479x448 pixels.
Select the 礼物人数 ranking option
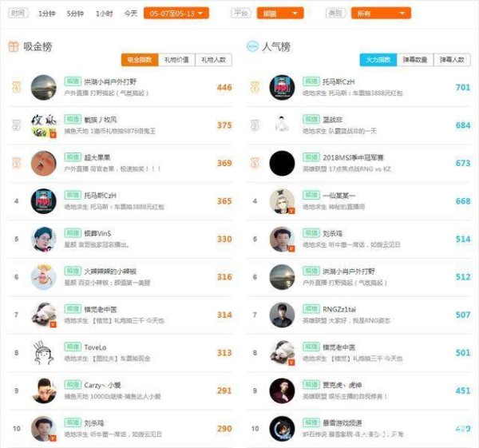213,60
